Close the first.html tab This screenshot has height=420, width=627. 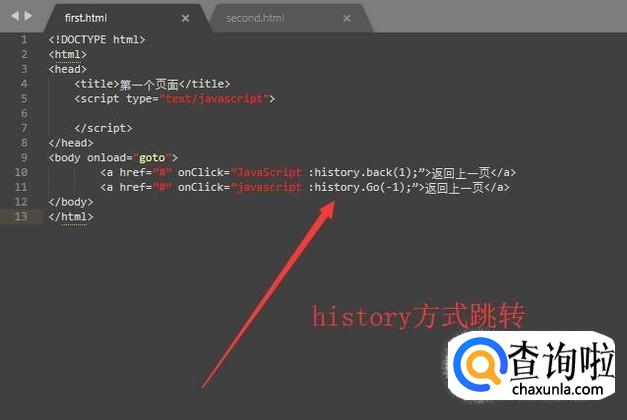tap(186, 18)
